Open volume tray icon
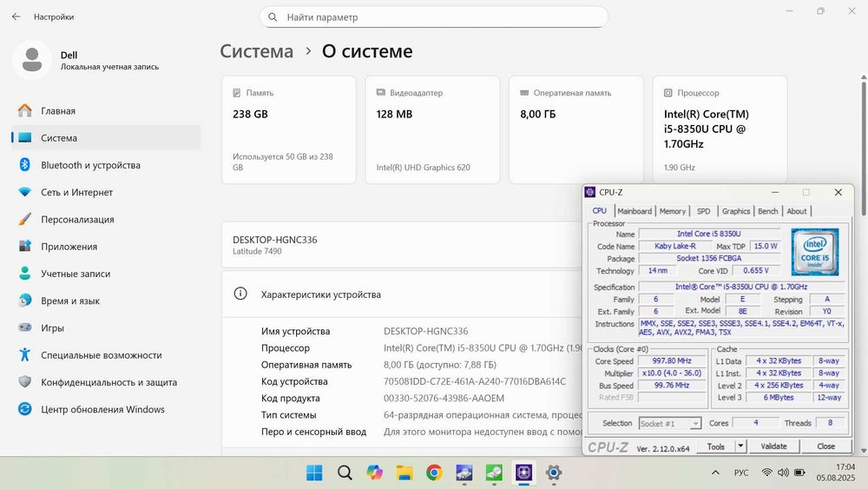Screen dimensions: 868x489 (783, 473)
